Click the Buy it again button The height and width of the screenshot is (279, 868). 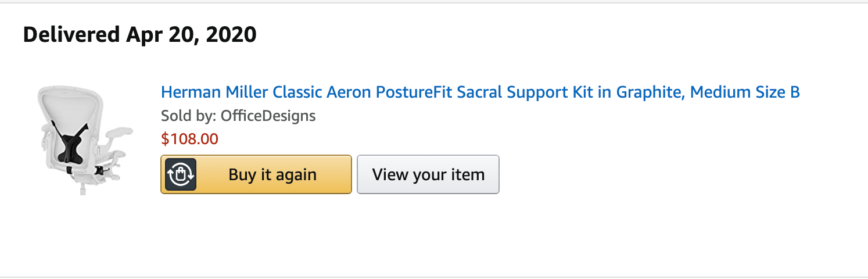point(256,174)
